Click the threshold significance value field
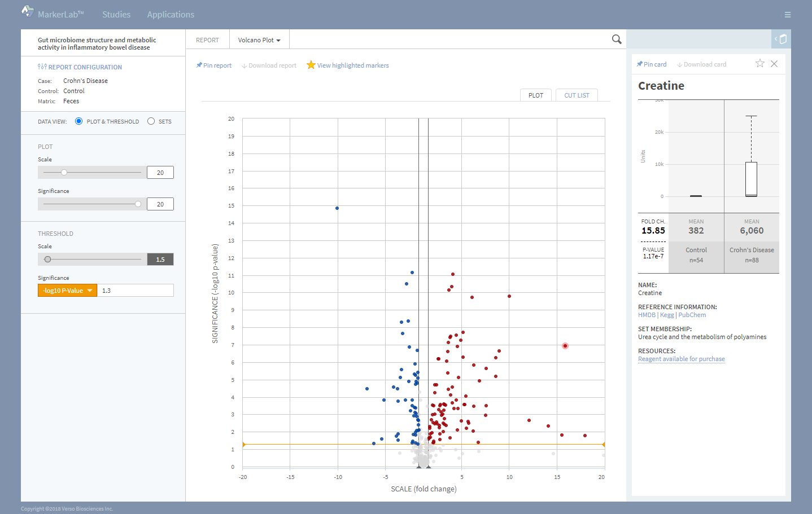Image resolution: width=812 pixels, height=514 pixels. [136, 291]
